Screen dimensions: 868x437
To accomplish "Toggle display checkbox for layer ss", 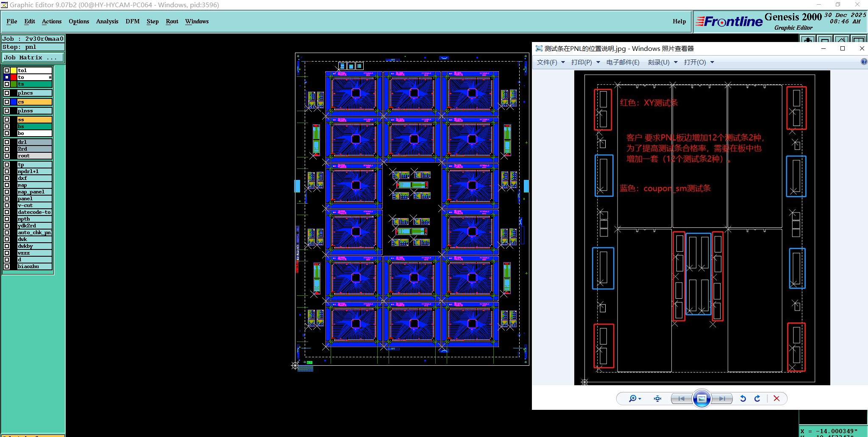I will click(x=7, y=120).
